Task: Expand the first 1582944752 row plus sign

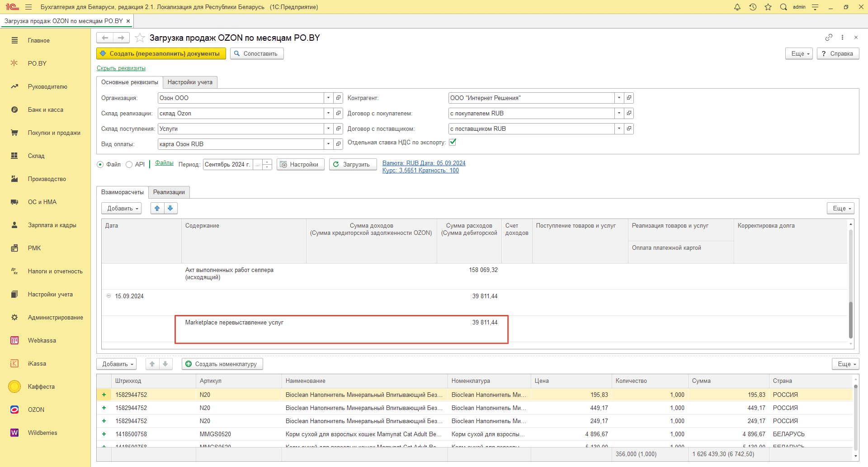Action: 104,395
